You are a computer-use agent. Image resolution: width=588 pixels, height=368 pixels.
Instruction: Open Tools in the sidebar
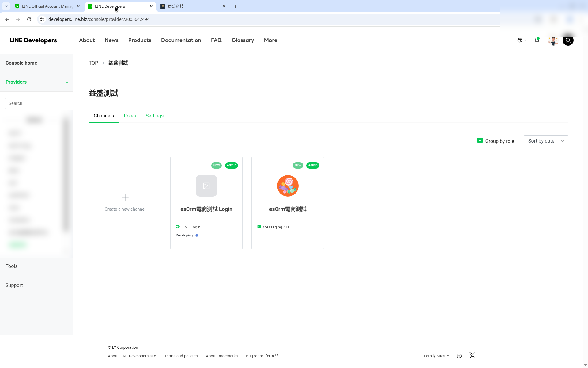(36, 266)
